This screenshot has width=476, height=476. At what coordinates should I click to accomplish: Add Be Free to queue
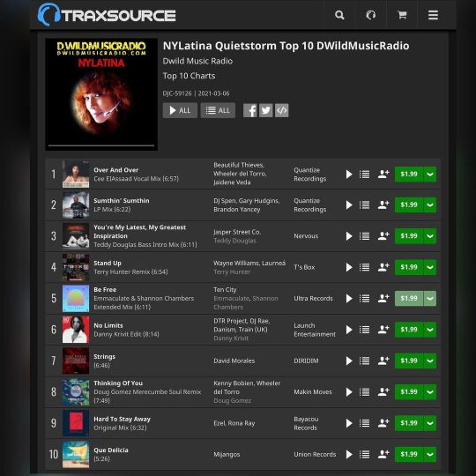tap(364, 299)
